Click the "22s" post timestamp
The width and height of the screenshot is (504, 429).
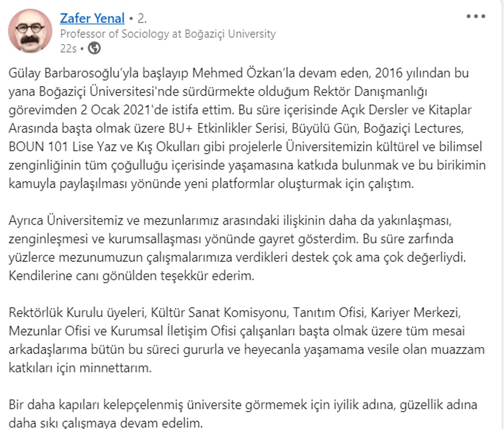pyautogui.click(x=68, y=49)
